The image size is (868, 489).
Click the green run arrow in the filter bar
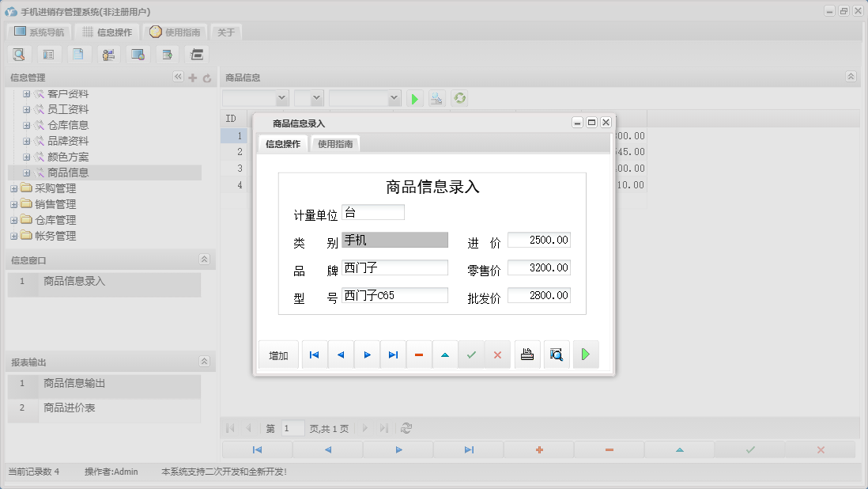(414, 98)
